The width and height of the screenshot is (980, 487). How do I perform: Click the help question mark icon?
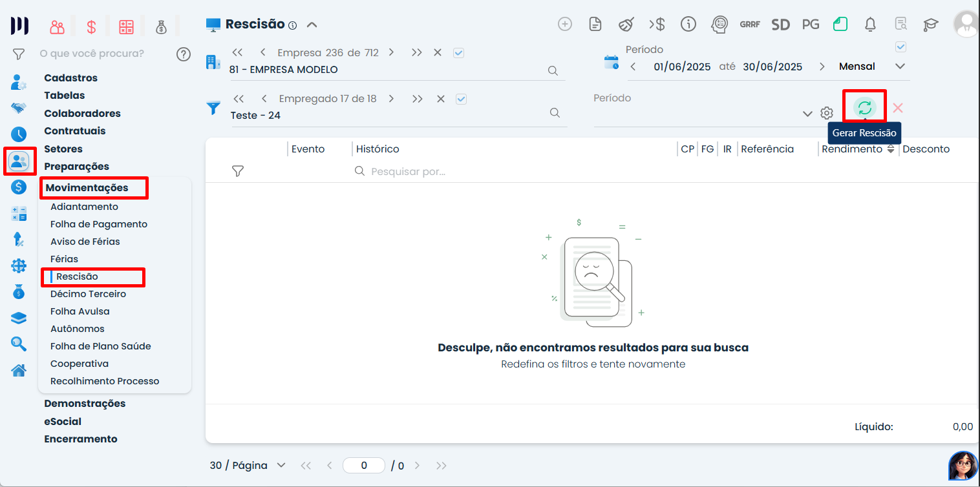coord(184,54)
